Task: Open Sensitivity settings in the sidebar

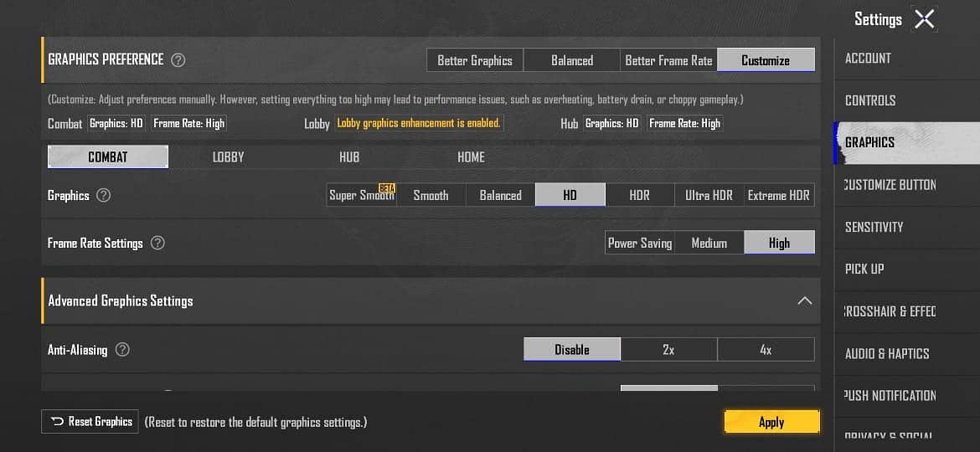Action: coord(874,227)
